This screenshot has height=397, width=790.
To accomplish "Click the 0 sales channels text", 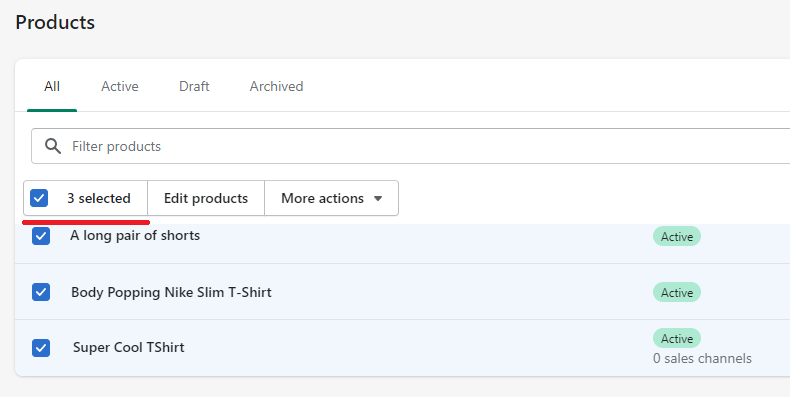I will [702, 358].
